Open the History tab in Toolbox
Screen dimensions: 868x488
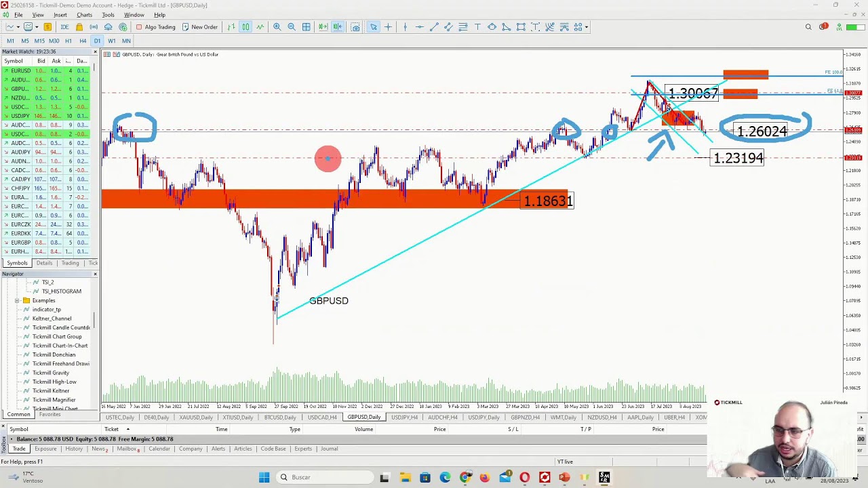click(74, 449)
